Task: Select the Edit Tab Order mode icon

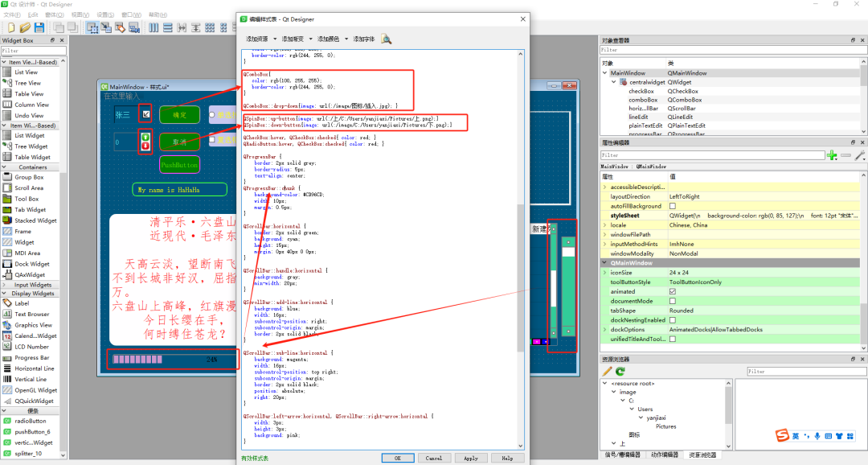Action: (x=134, y=27)
